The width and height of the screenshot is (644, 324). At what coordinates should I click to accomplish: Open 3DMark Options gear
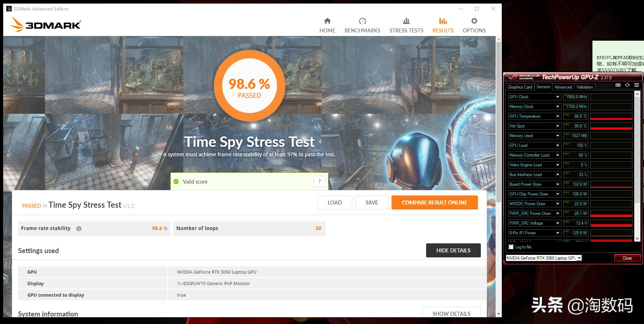[x=474, y=25]
